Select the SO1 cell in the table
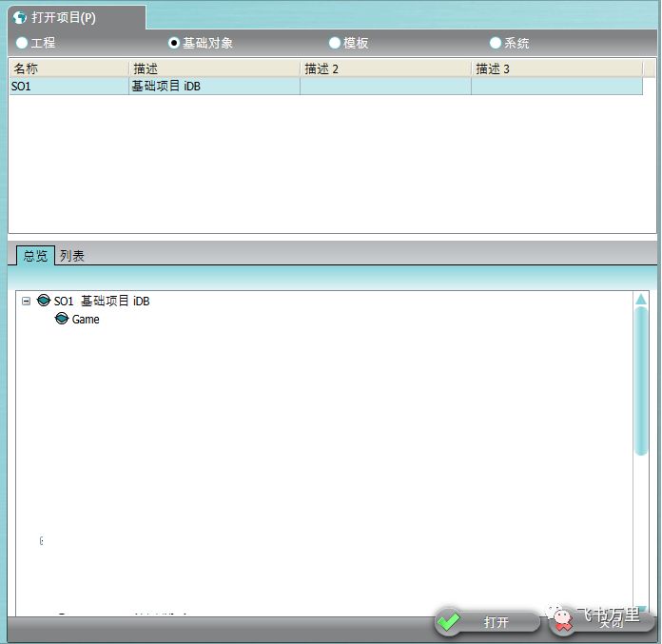This screenshot has height=644, width=662. click(68, 87)
